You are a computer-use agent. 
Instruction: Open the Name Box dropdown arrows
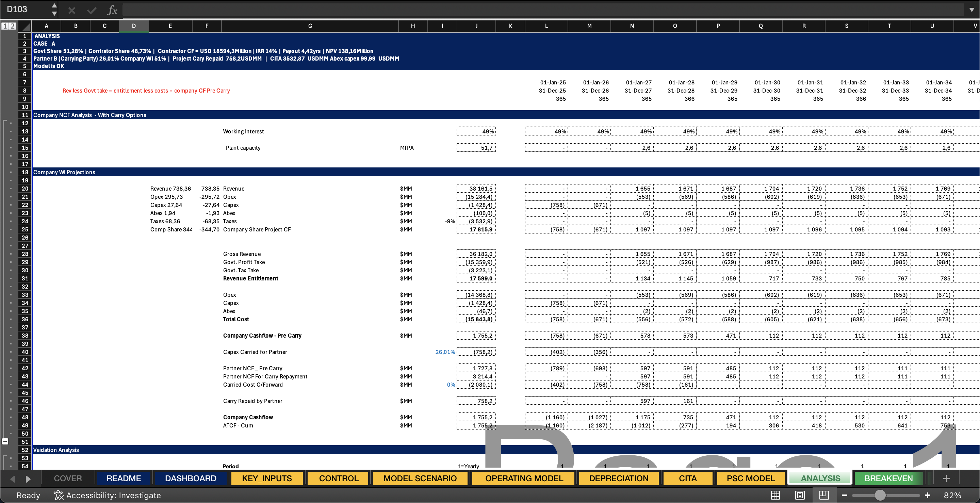pos(54,10)
